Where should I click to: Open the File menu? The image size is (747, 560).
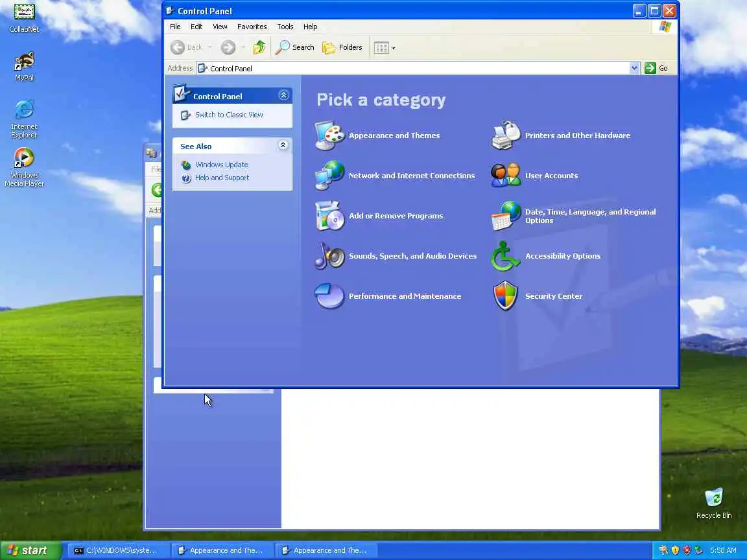point(175,27)
